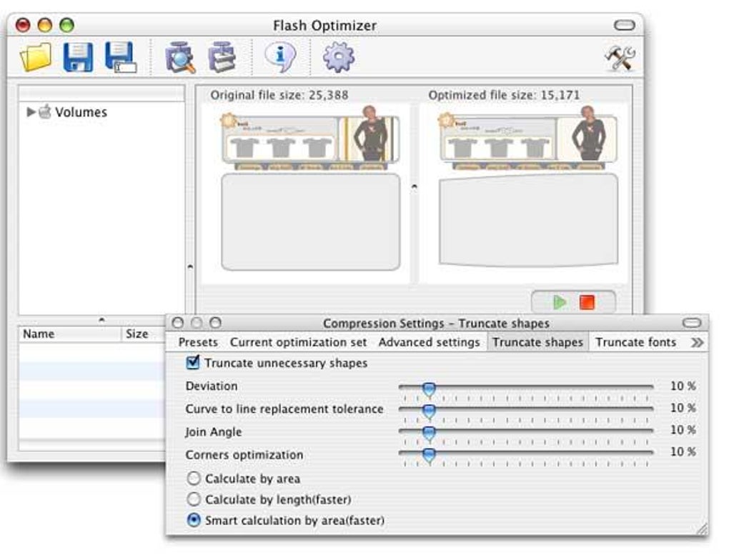Select Smart calculation by area(faster)

194,520
